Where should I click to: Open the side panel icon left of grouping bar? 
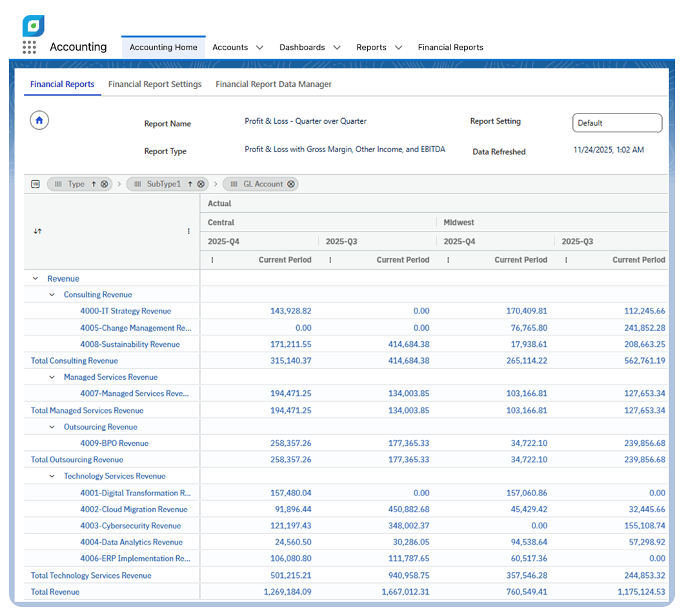35,184
